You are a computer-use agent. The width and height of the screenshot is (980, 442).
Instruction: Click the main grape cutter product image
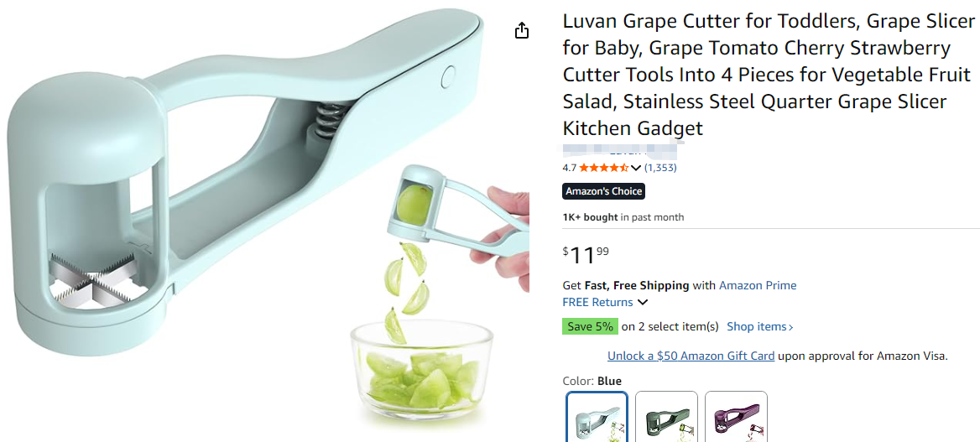266,219
